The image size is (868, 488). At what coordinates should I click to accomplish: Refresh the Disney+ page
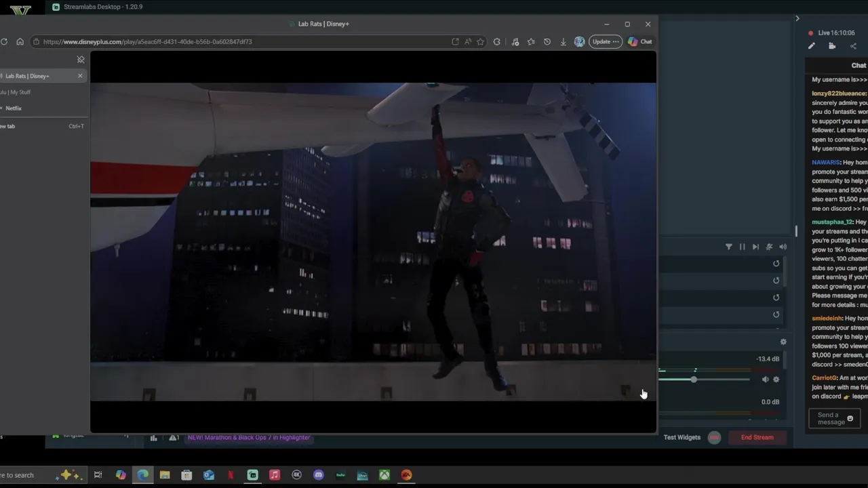4,41
